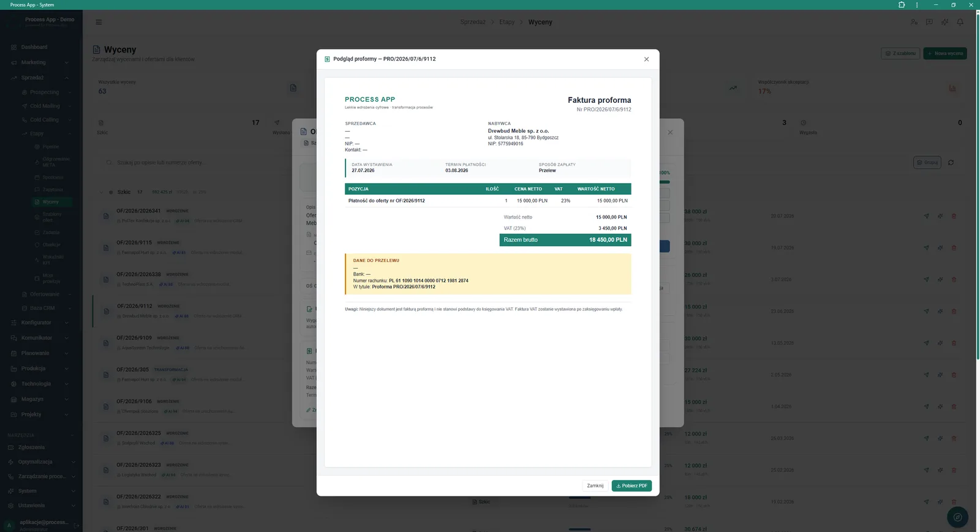
Task: Expand the Ofertowanie submenu chevron
Action: [x=69, y=294]
